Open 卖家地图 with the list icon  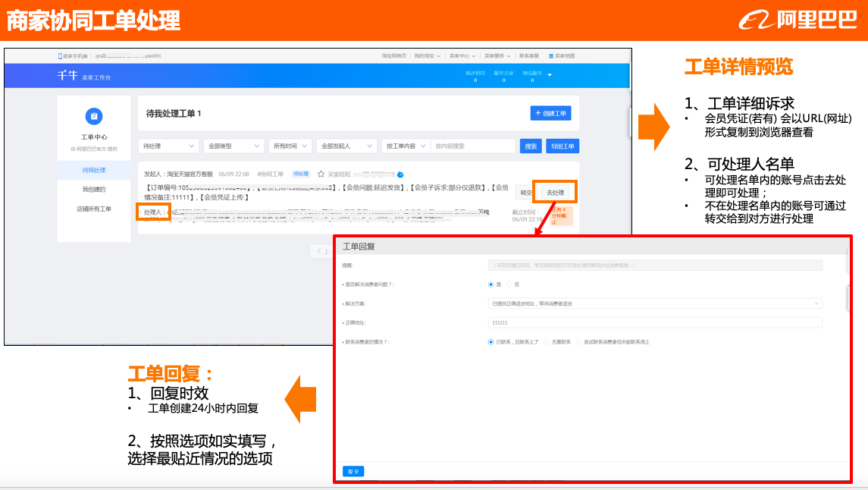pyautogui.click(x=562, y=56)
